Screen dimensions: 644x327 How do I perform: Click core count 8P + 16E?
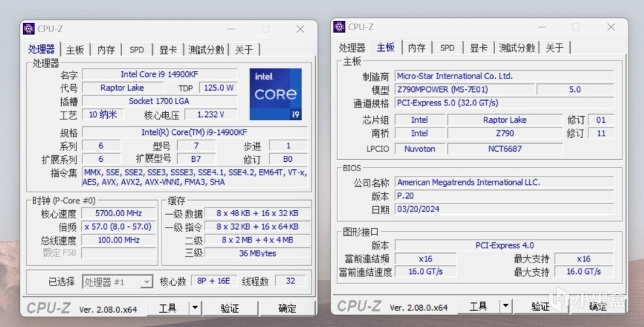(214, 281)
